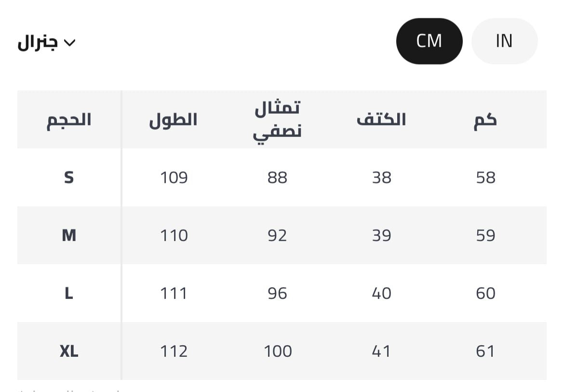Click the الطول column header
564x392 pixels.
coord(173,120)
